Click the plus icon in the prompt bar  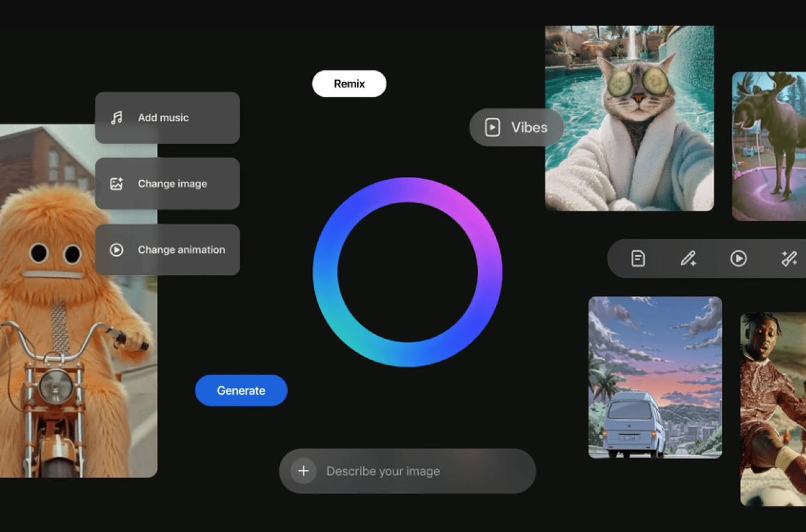pos(303,471)
